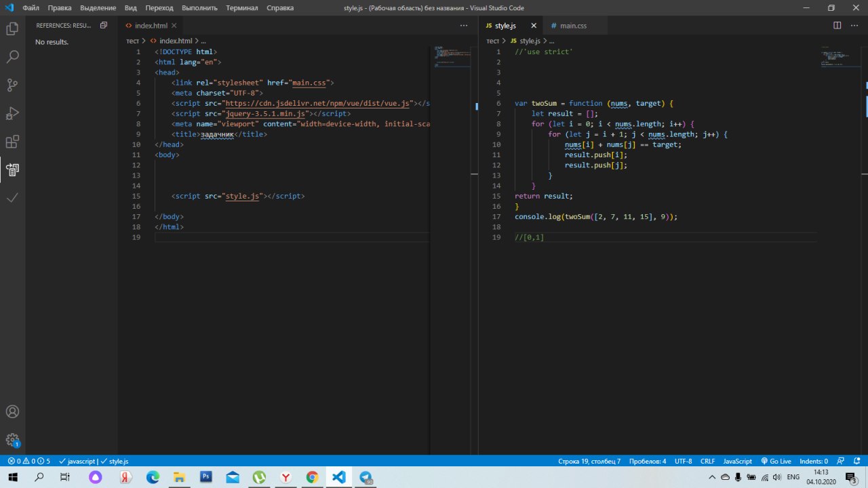Show hidden system tray icons
The width and height of the screenshot is (868, 488).
pos(711,477)
